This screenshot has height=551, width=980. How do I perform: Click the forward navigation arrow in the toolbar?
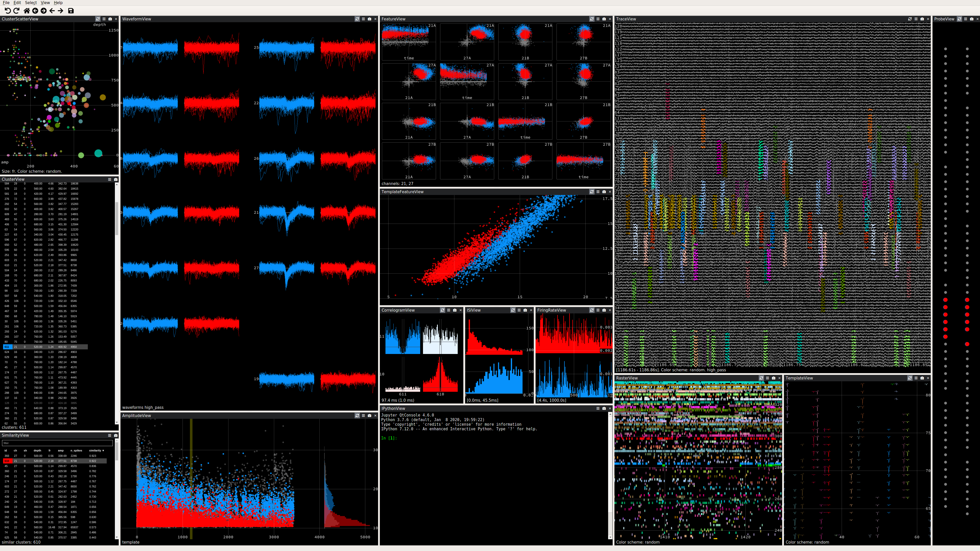click(61, 11)
